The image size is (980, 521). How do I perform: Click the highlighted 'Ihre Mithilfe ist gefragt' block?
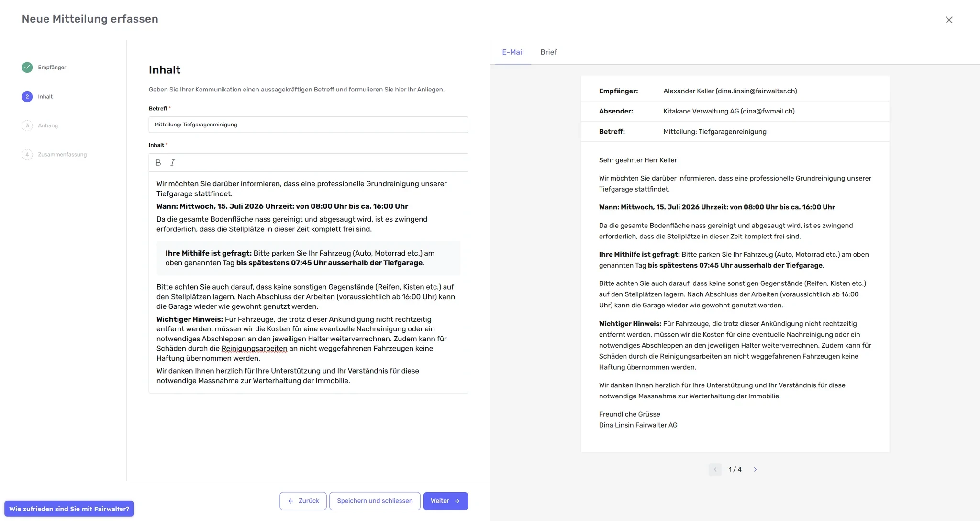coord(308,258)
